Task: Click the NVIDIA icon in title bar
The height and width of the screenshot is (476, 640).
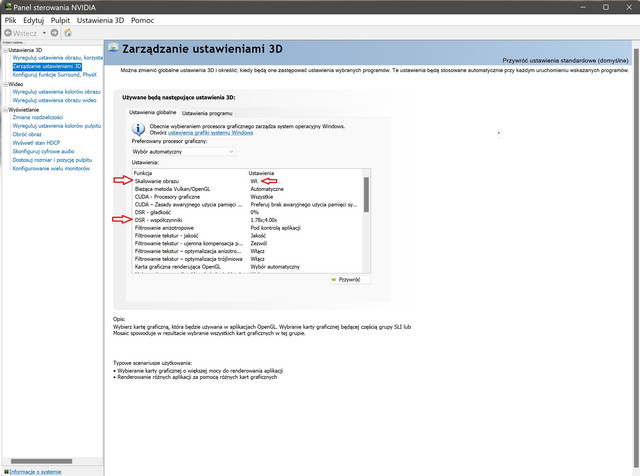Action: click(8, 7)
